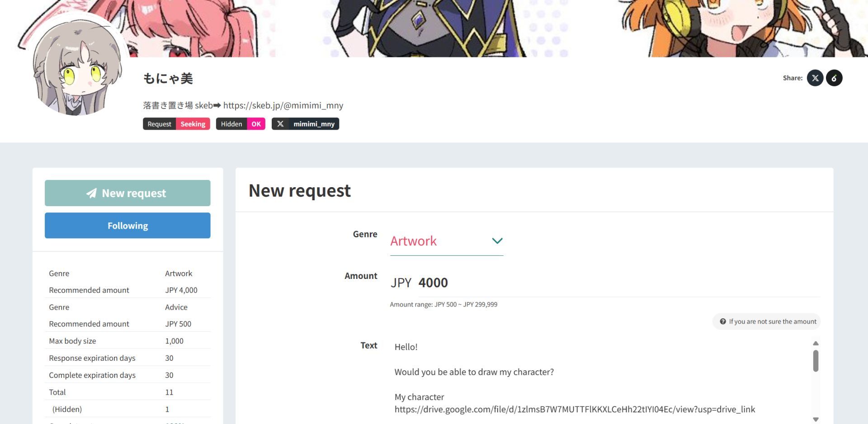Click the Following button
Image resolution: width=868 pixels, height=424 pixels.
coord(127,226)
